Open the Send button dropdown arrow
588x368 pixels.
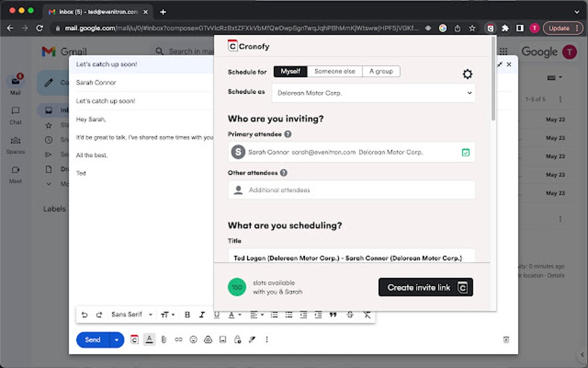point(116,340)
